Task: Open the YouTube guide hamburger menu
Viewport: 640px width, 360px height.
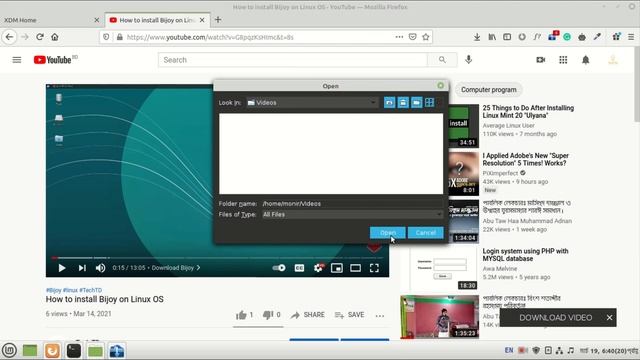Action: tap(17, 60)
